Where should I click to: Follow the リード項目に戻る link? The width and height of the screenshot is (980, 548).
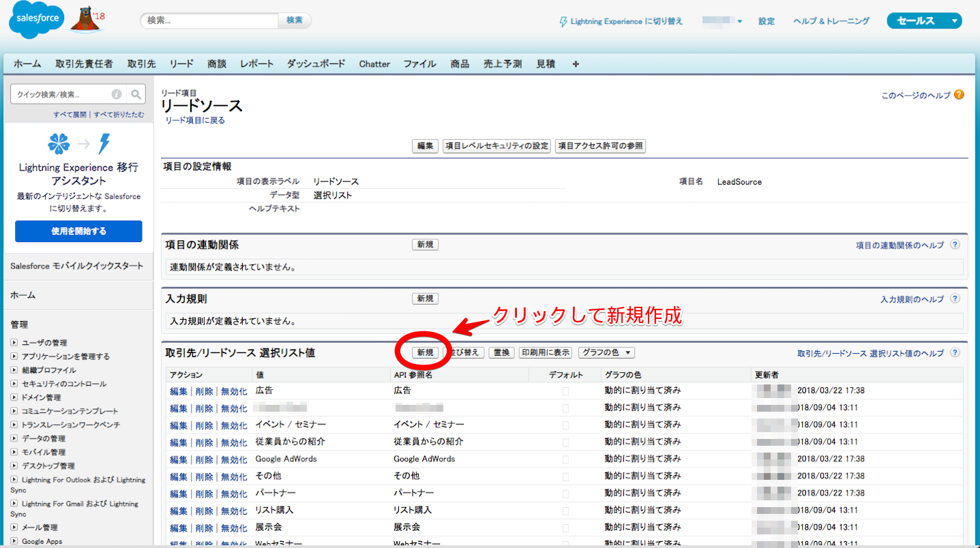[195, 121]
